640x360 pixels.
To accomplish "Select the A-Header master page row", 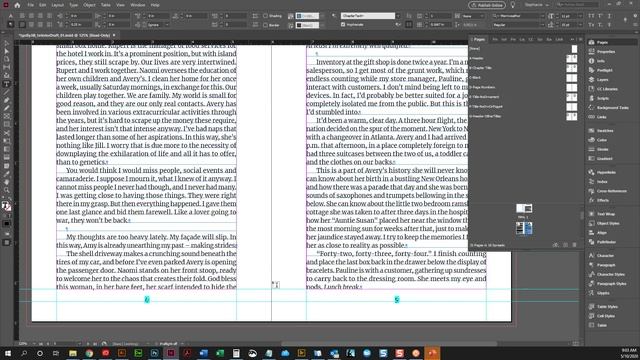I will coord(523,58).
